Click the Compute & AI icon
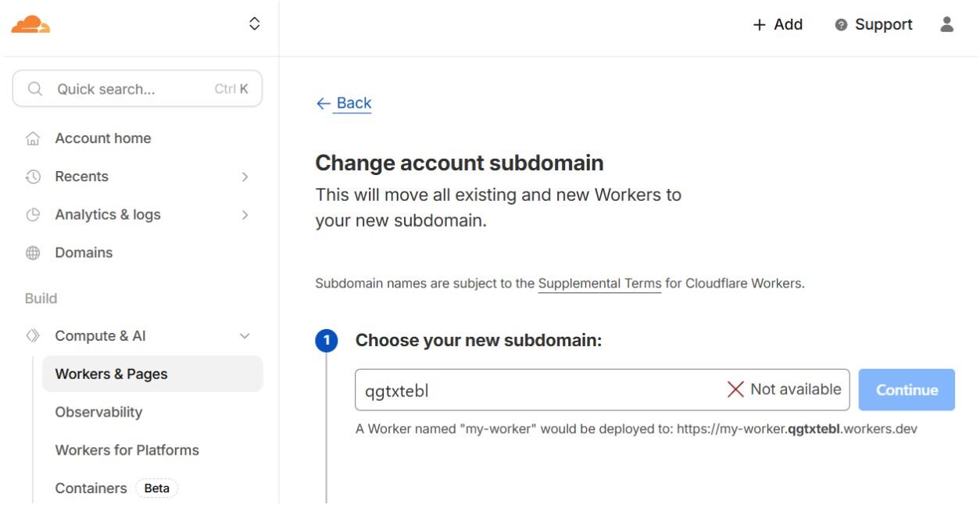Viewport: 980px width, 508px height. click(x=33, y=336)
